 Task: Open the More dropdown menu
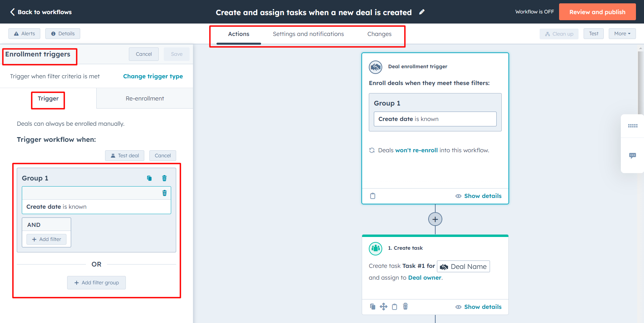coord(622,33)
